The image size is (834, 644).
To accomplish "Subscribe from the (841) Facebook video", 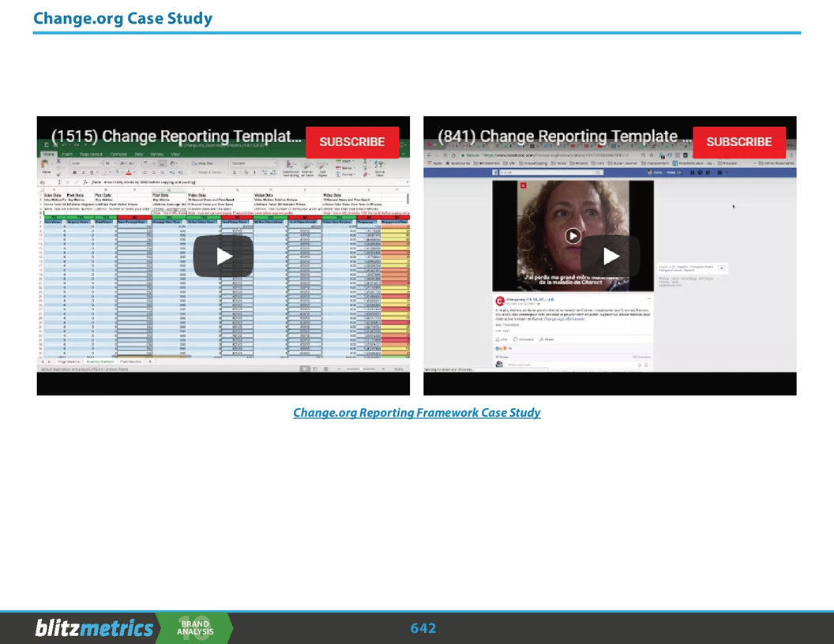I will click(738, 142).
